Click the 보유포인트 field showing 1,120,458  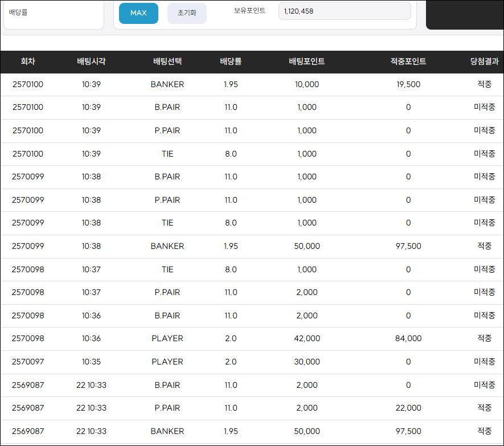[x=345, y=11]
